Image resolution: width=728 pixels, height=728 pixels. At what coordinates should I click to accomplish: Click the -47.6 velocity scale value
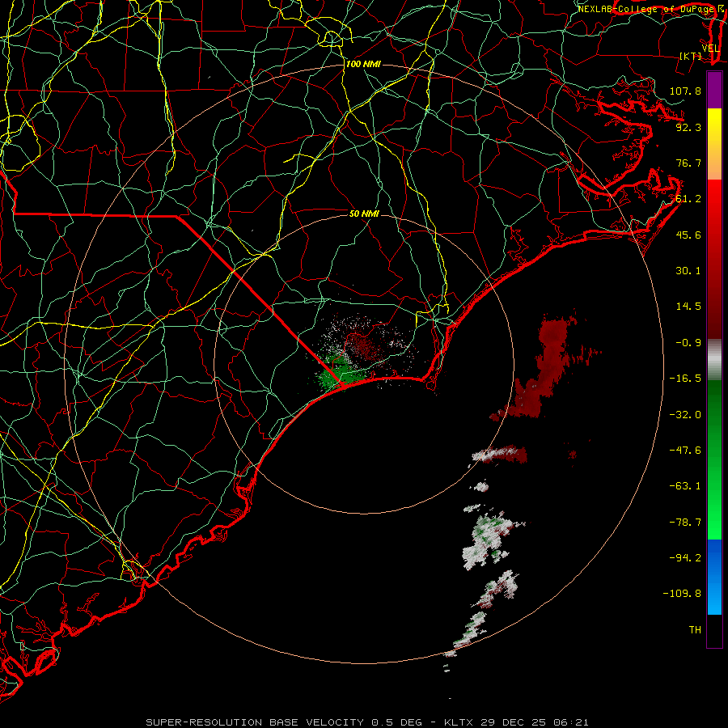685,450
